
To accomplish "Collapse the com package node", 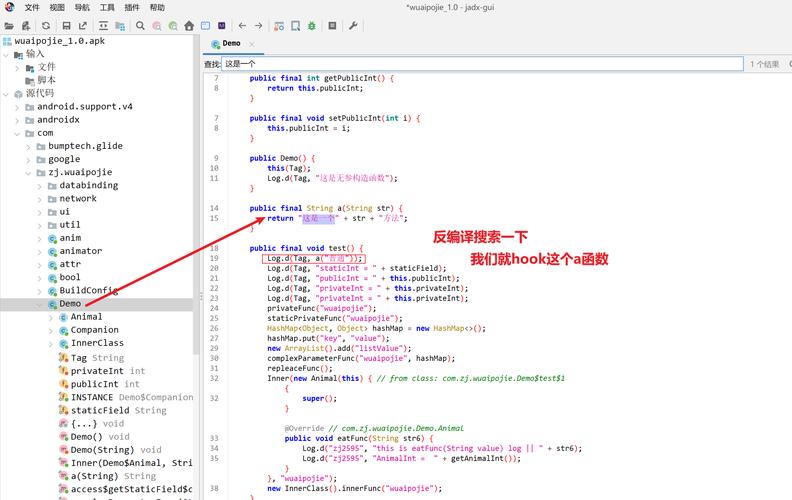I will [17, 133].
